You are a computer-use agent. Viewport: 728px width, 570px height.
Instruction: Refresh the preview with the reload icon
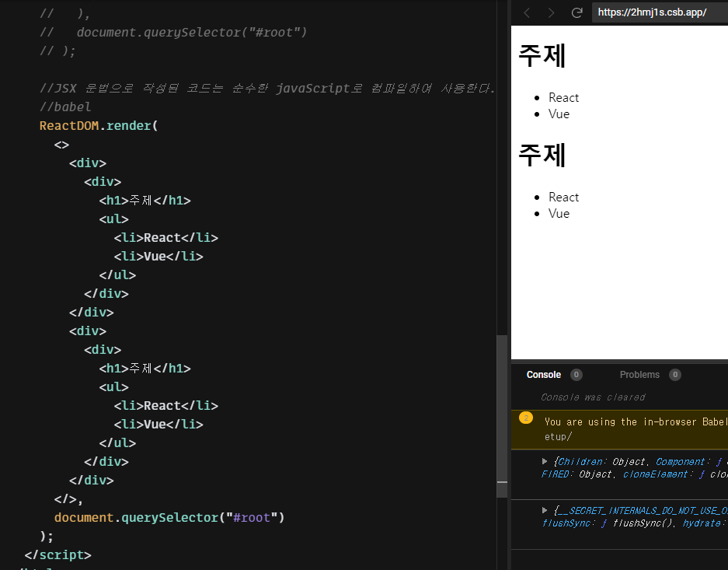(x=576, y=13)
